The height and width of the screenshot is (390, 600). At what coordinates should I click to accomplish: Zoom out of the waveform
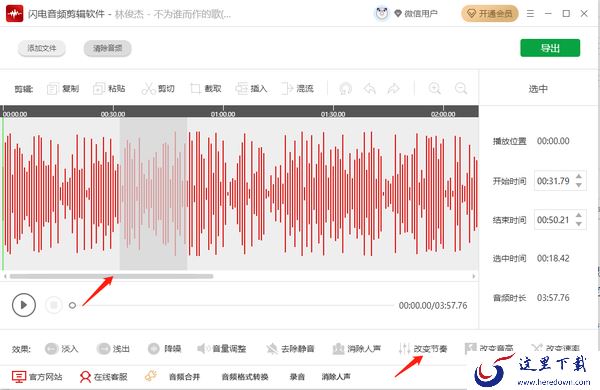point(461,88)
